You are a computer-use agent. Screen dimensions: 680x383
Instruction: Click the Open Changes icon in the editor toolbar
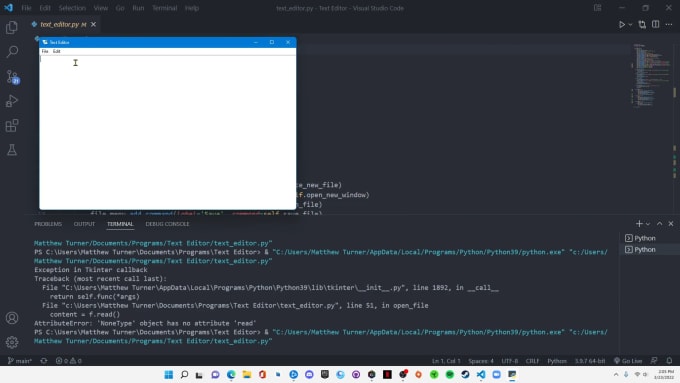coord(642,25)
